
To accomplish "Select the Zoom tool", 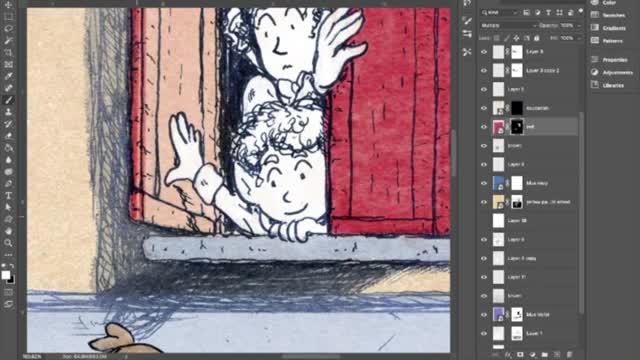I will coord(8,243).
